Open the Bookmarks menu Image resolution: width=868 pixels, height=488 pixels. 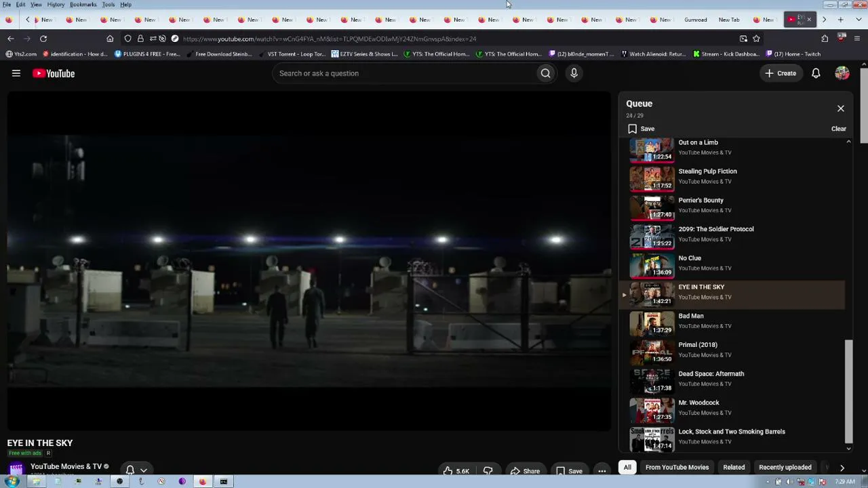tap(83, 5)
